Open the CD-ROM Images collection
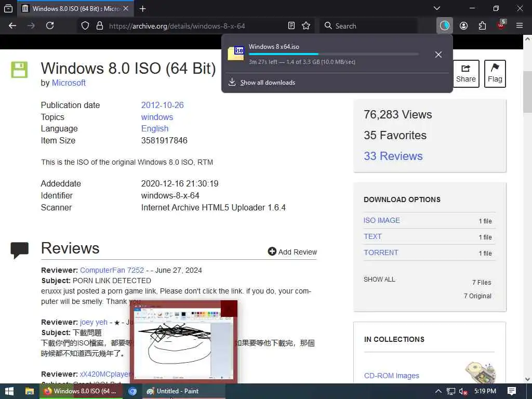 392,376
